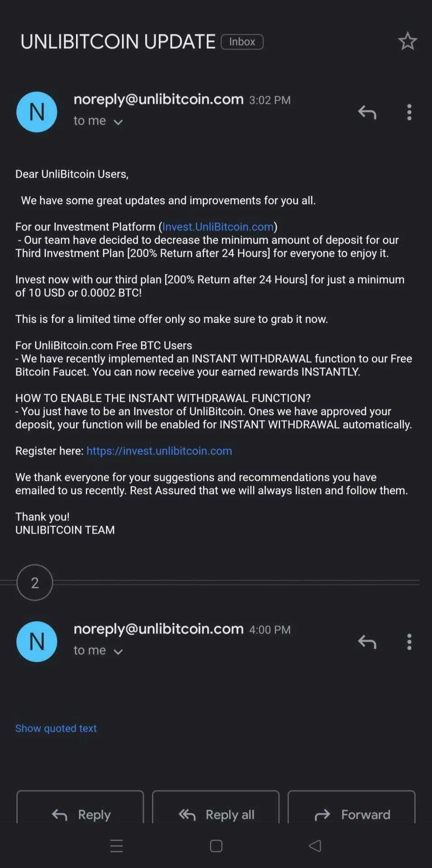This screenshot has height=868, width=432.
Task: Tap reply arrow on the 4:00 PM message
Action: pyautogui.click(x=367, y=642)
